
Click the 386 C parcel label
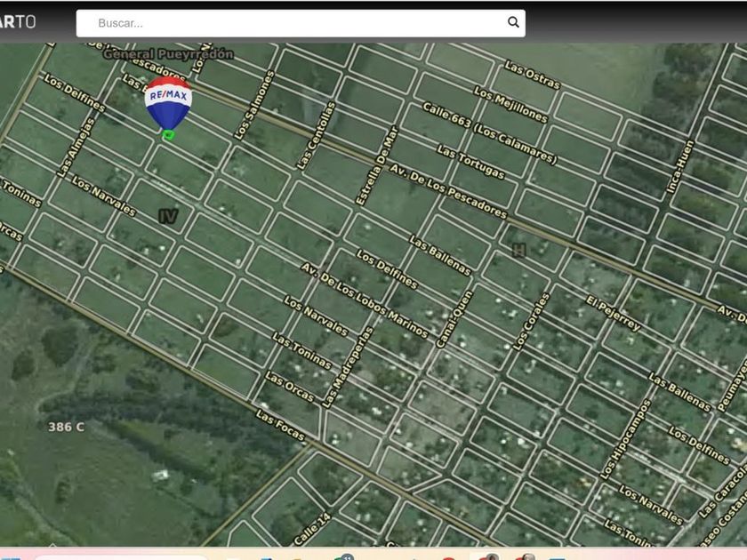[x=66, y=427]
